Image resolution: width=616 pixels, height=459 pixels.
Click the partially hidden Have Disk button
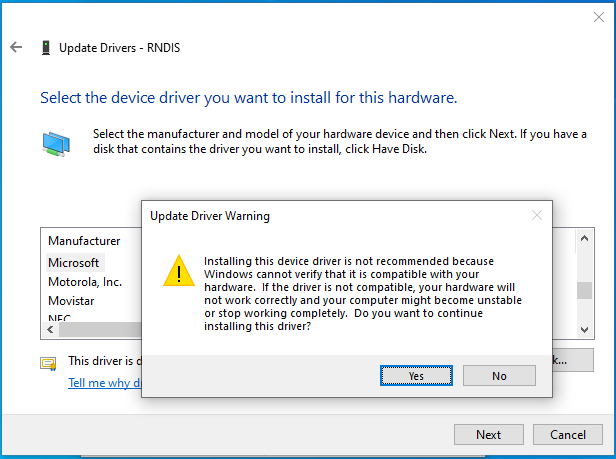coord(573,360)
